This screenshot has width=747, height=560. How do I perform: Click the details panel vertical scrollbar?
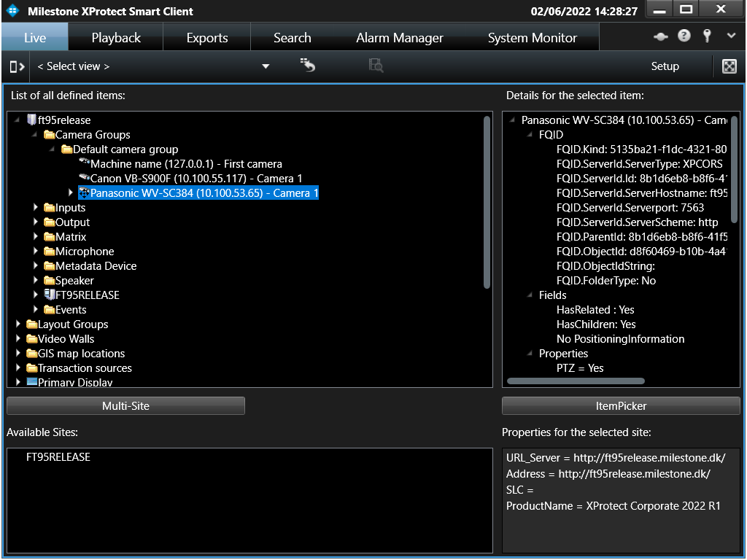click(x=734, y=168)
